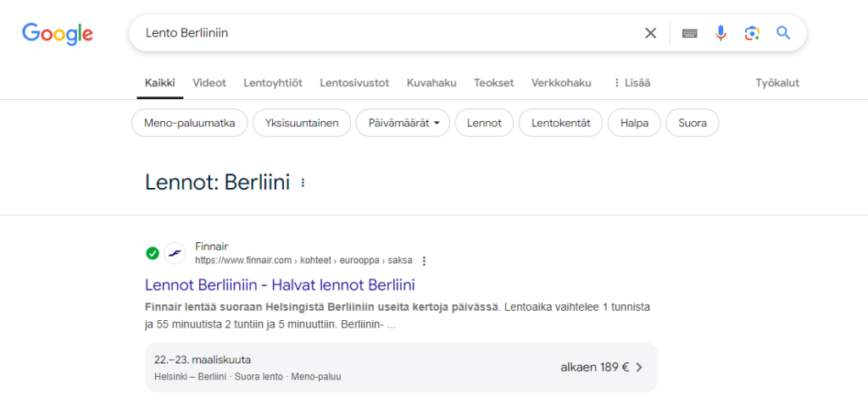
Task: Apply the Suora filter chip
Action: coord(693,123)
